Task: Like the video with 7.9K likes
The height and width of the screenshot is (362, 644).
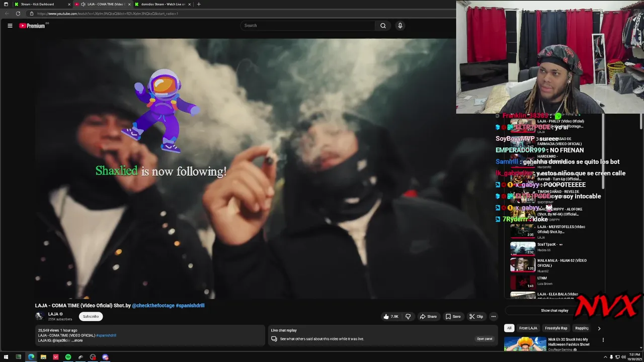Action: [x=391, y=316]
